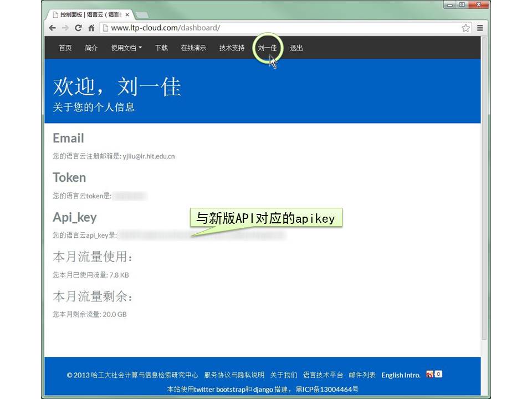
Task: Click the email yjliu@ir.hit.edu.cn text
Action: 149,156
